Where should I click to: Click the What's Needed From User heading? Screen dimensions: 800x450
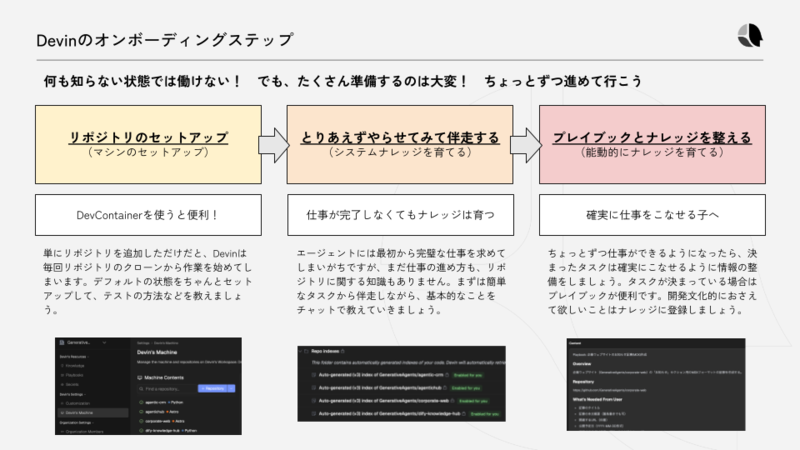[x=597, y=399]
